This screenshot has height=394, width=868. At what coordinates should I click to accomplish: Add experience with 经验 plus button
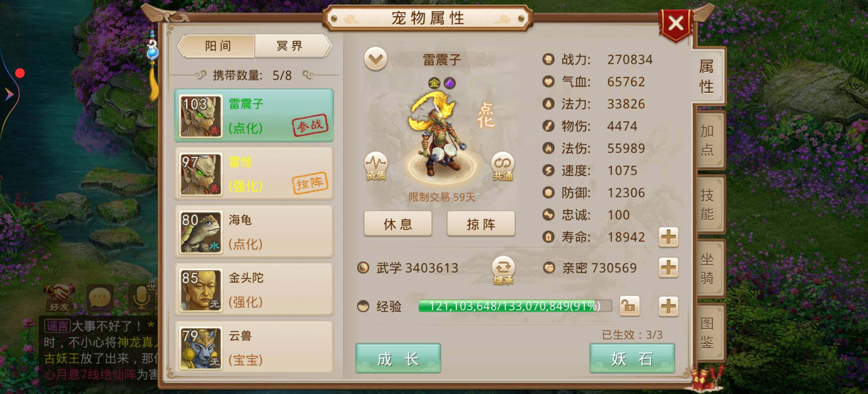coord(668,306)
